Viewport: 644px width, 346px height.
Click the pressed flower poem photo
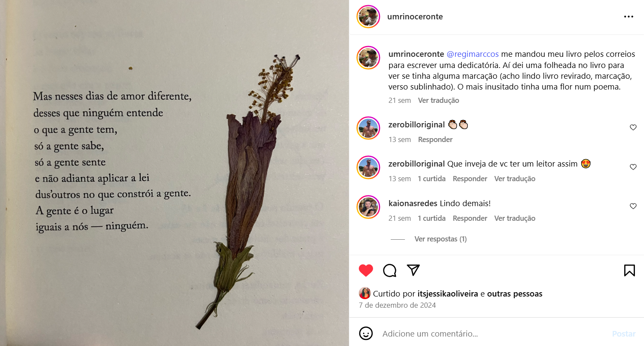point(174,173)
